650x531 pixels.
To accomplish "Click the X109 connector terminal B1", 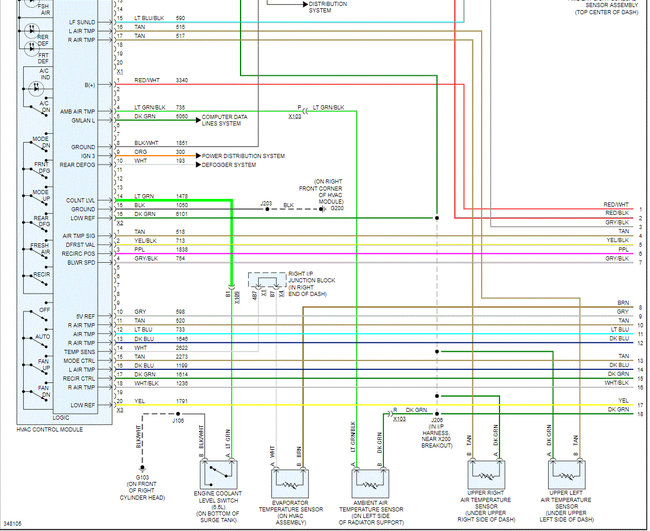I will pos(232,287).
